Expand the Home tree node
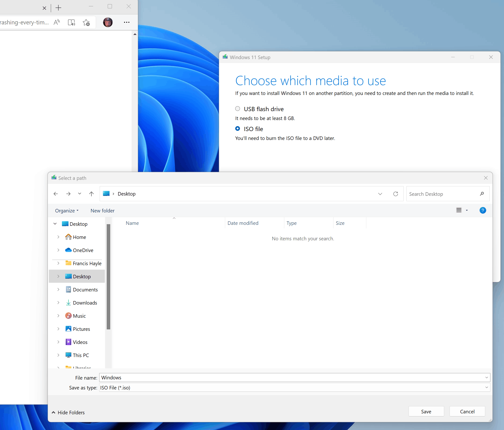Viewport: 504px width, 430px height. point(58,237)
